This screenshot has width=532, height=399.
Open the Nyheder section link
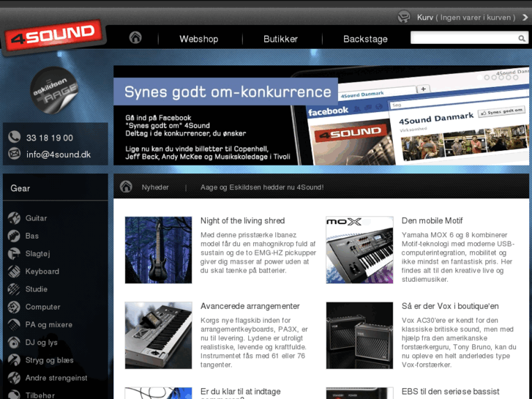click(155, 187)
